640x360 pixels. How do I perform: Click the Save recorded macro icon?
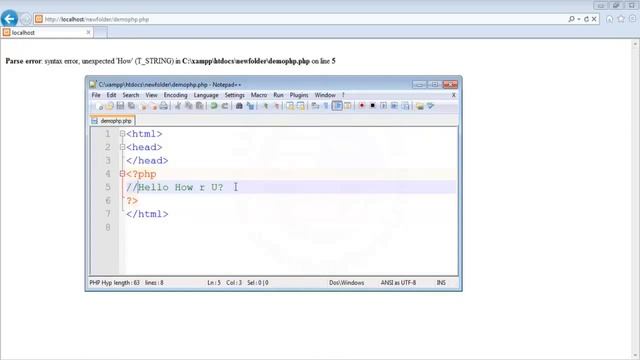(405, 106)
